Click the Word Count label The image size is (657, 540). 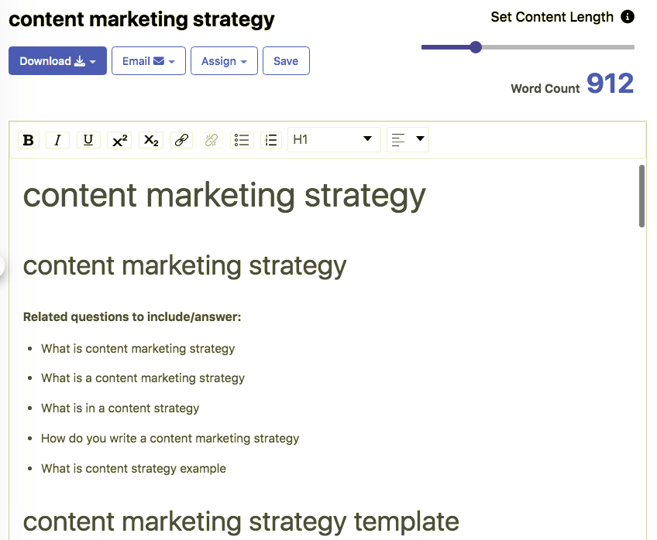545,88
